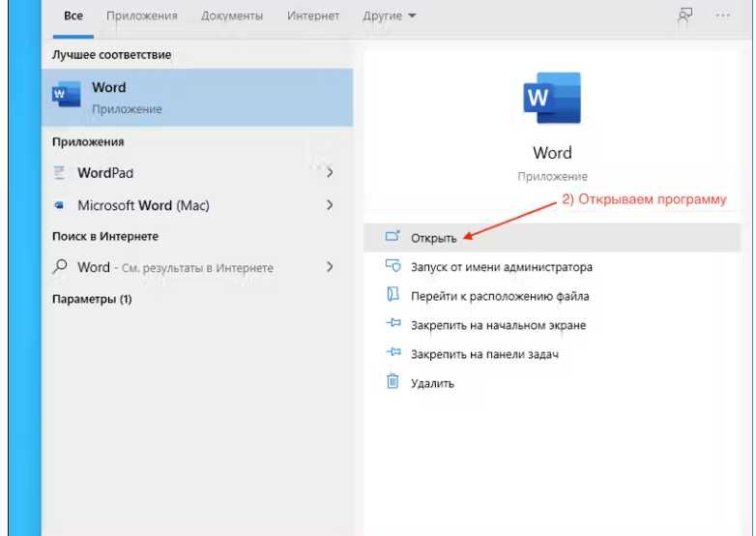
Task: Choose Перейти к расположению файла
Action: click(552, 296)
